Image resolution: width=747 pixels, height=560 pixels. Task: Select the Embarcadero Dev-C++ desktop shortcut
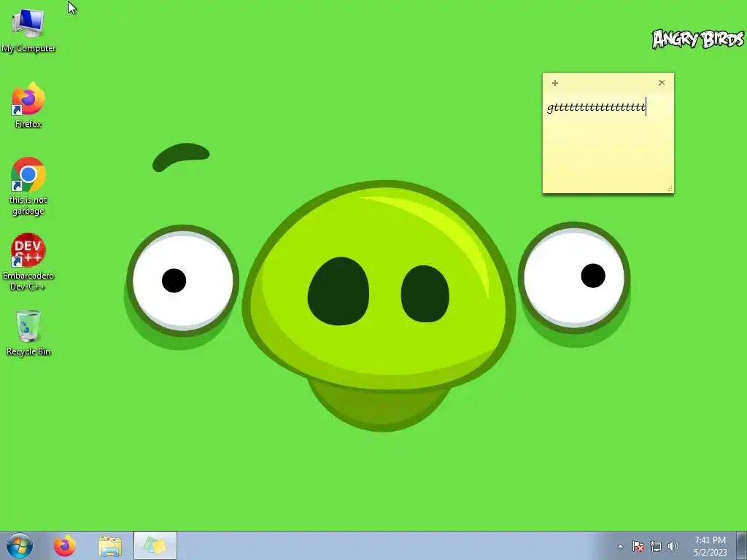coord(28,262)
